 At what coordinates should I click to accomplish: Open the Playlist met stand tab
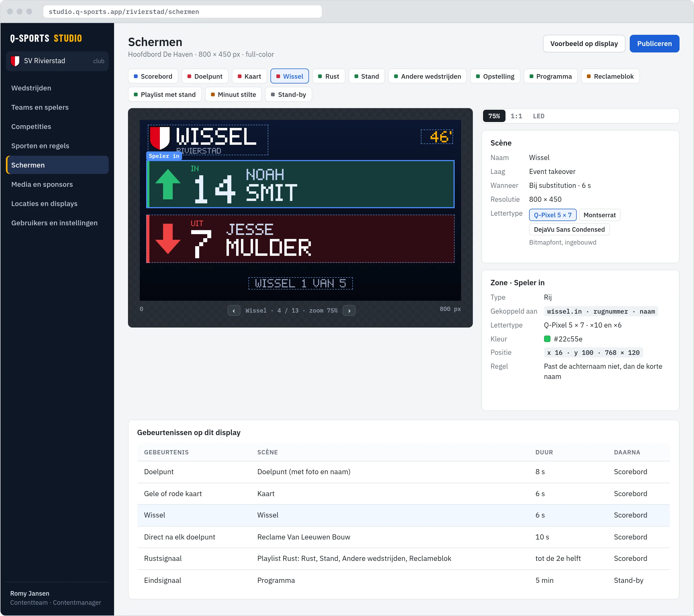(x=165, y=95)
